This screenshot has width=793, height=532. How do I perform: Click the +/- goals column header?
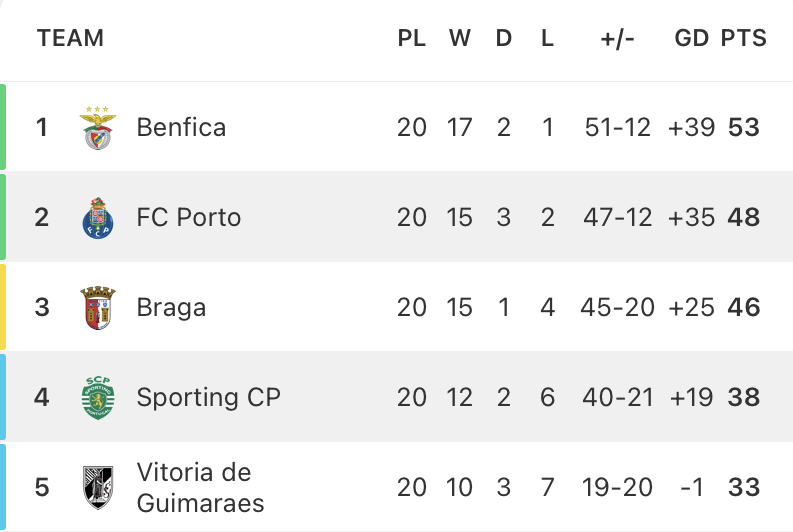(617, 38)
